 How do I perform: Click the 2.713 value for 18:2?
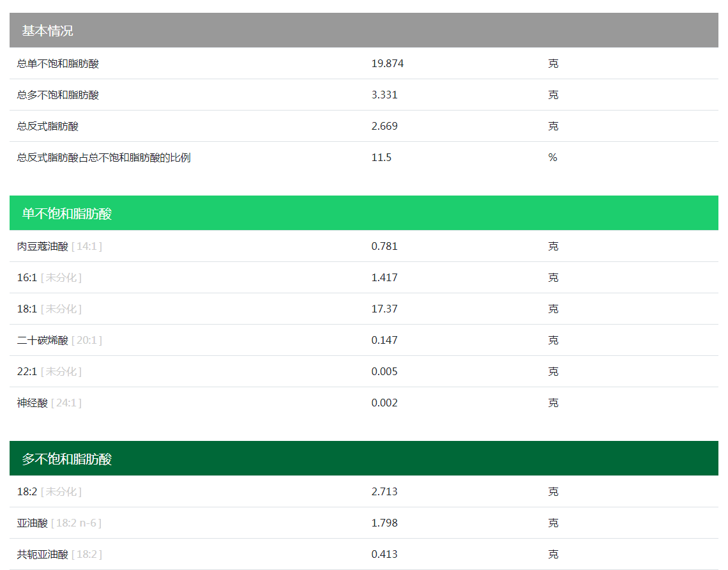[x=384, y=492]
